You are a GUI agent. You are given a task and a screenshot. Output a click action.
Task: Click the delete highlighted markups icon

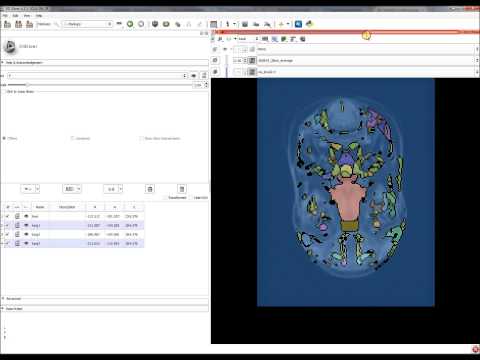click(150, 189)
